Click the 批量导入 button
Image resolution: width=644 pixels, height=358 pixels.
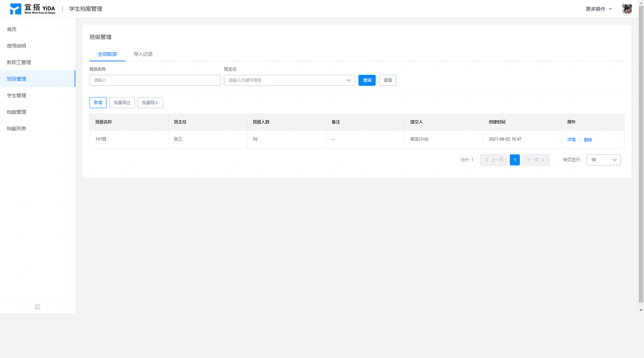tap(150, 102)
